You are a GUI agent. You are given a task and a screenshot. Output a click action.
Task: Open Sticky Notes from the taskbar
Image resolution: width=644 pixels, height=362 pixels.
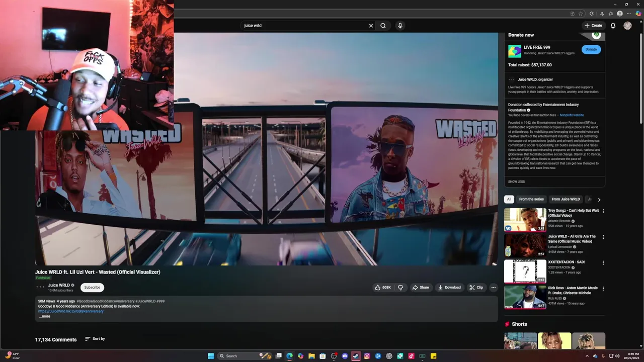(x=433, y=356)
